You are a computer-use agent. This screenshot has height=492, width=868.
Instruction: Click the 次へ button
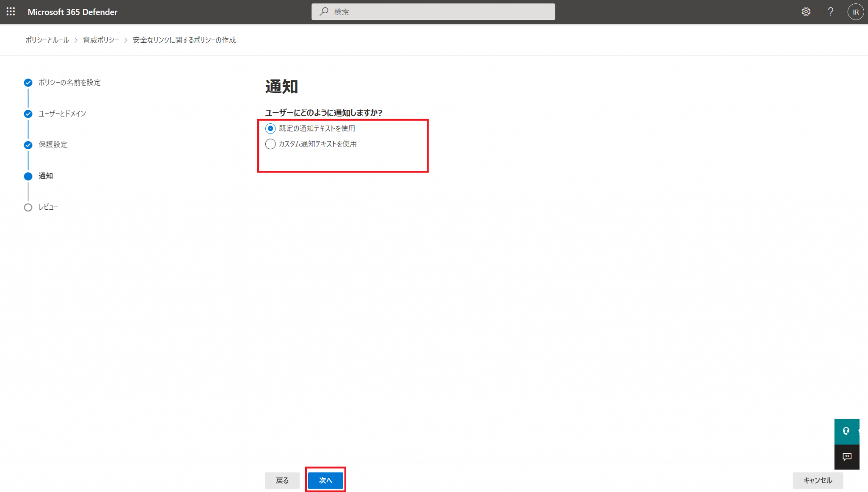[x=325, y=480]
